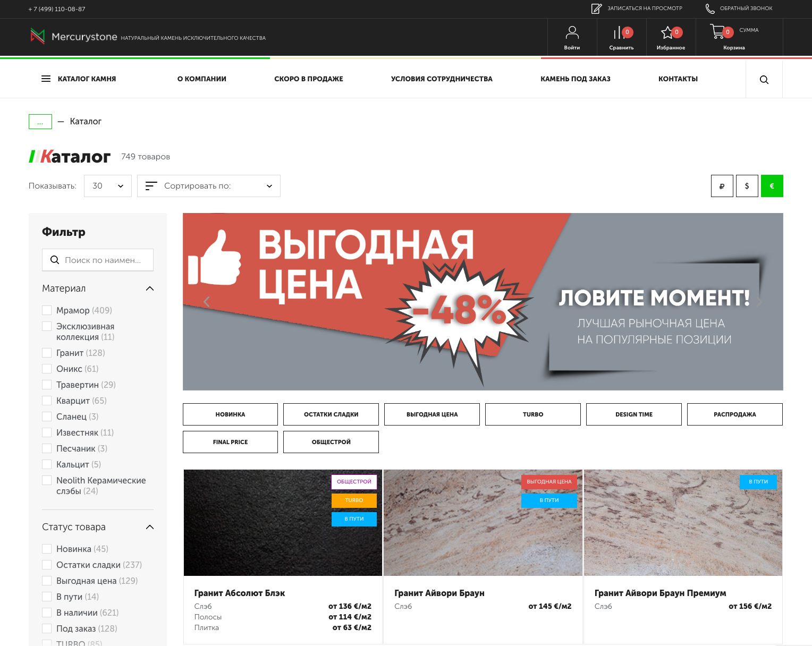Click the Записаться на просмотр pencil icon
Screen dimensions: 812x646
(596, 8)
